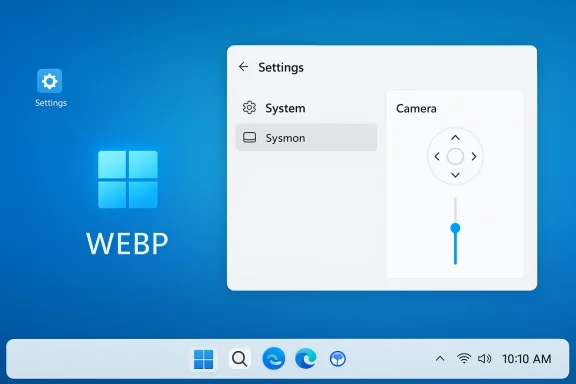This screenshot has width=576, height=384.
Task: Click the 10:10 AM clock
Action: point(526,359)
